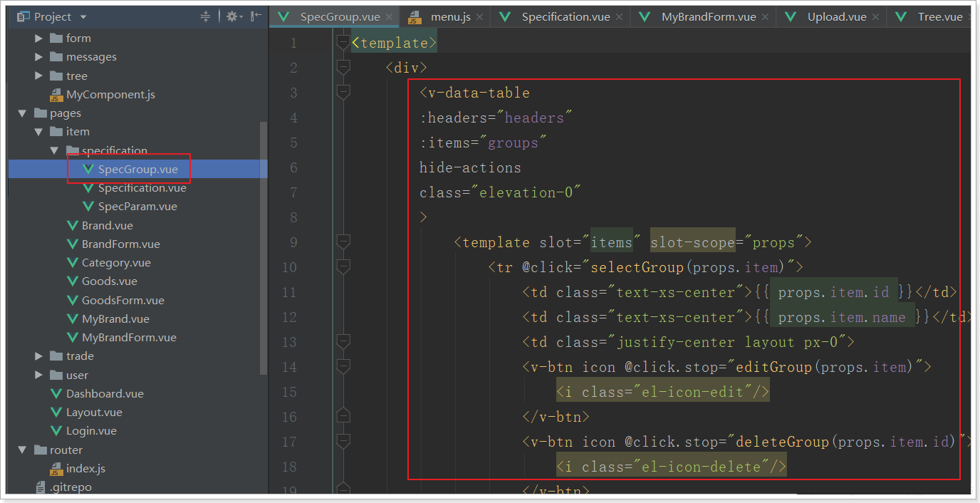Close the SpecGroup.vue tab
Image resolution: width=980 pixels, height=503 pixels.
(389, 17)
